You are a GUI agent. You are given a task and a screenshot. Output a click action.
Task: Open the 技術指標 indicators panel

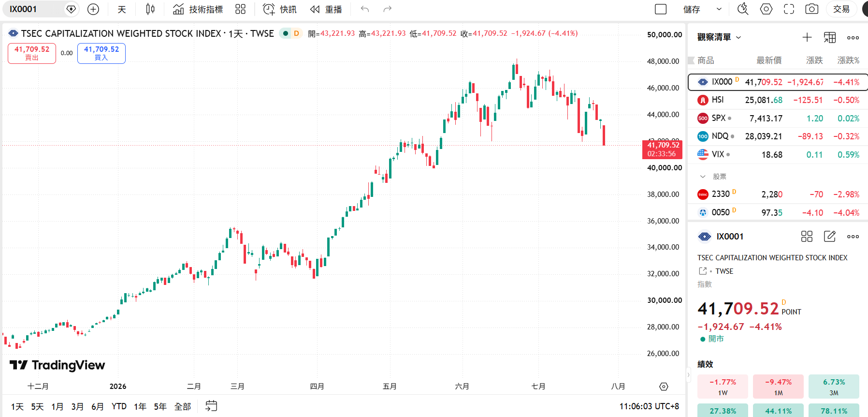[x=198, y=9]
